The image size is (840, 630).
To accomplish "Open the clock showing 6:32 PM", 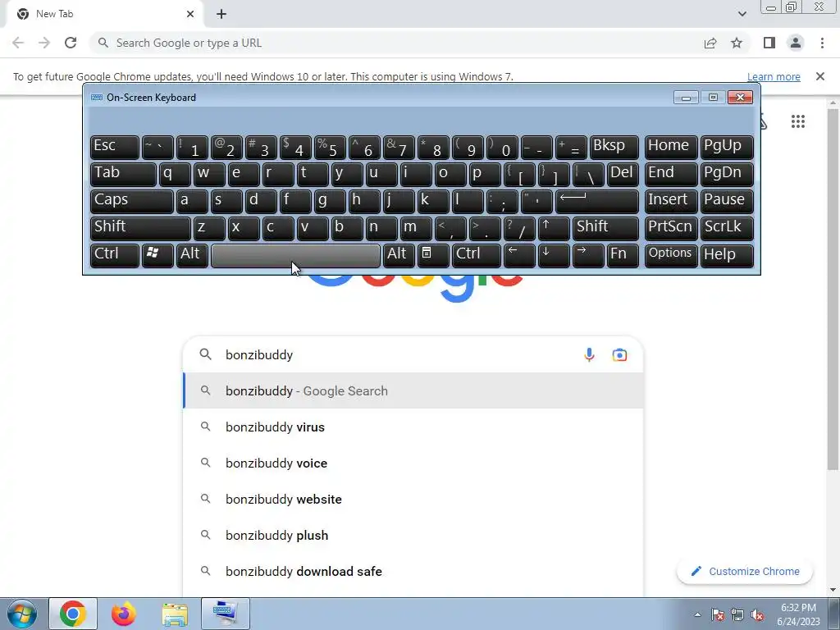I will point(798,614).
